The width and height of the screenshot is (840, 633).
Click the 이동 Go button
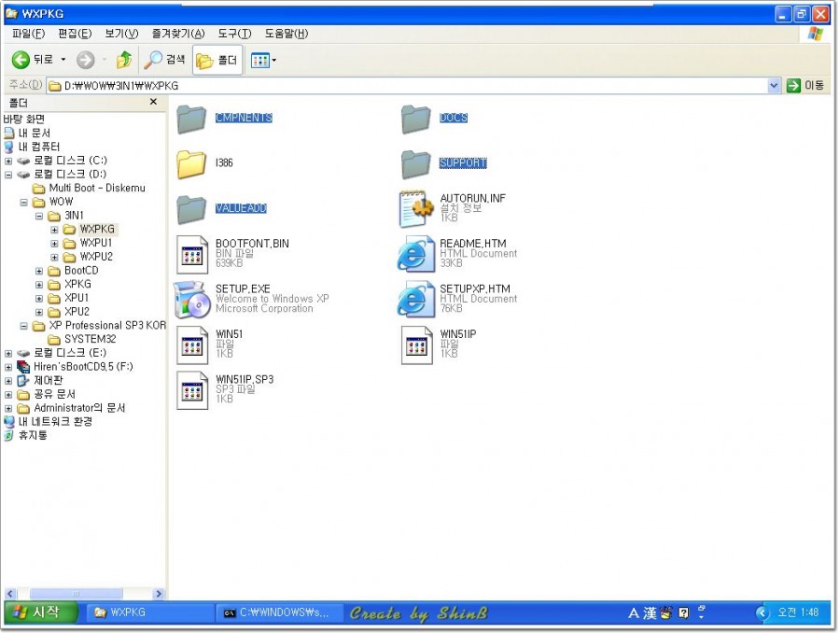pyautogui.click(x=805, y=85)
